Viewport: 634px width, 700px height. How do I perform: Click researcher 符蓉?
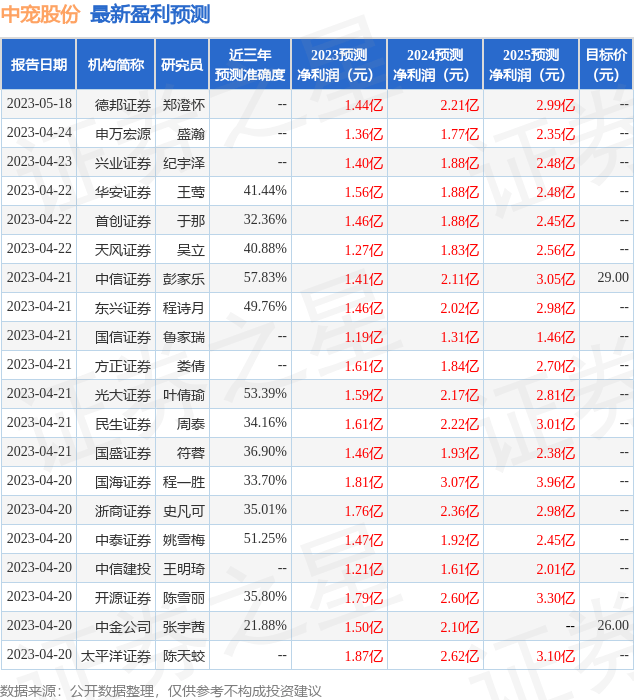191,454
